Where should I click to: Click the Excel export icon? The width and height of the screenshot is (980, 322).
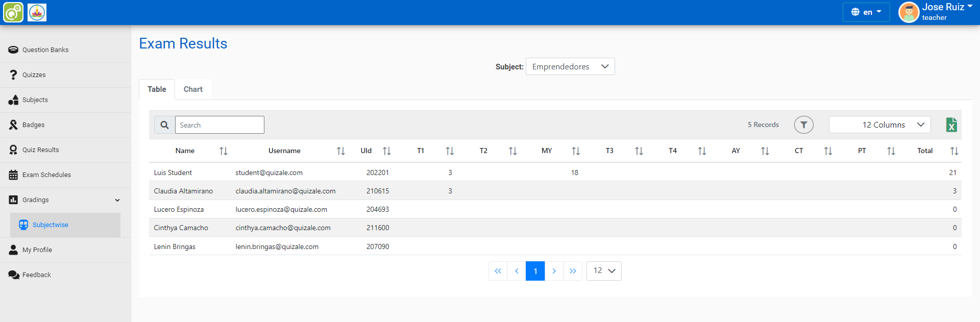[951, 125]
